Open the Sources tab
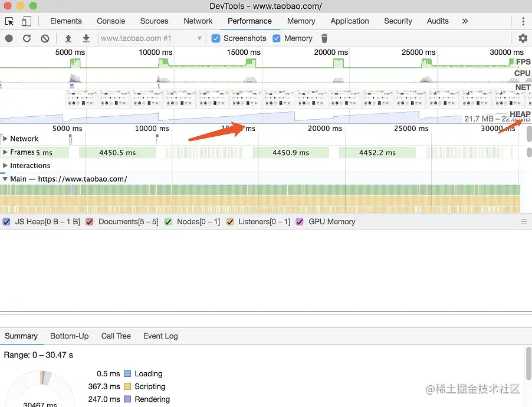This screenshot has width=532, height=407. point(154,21)
